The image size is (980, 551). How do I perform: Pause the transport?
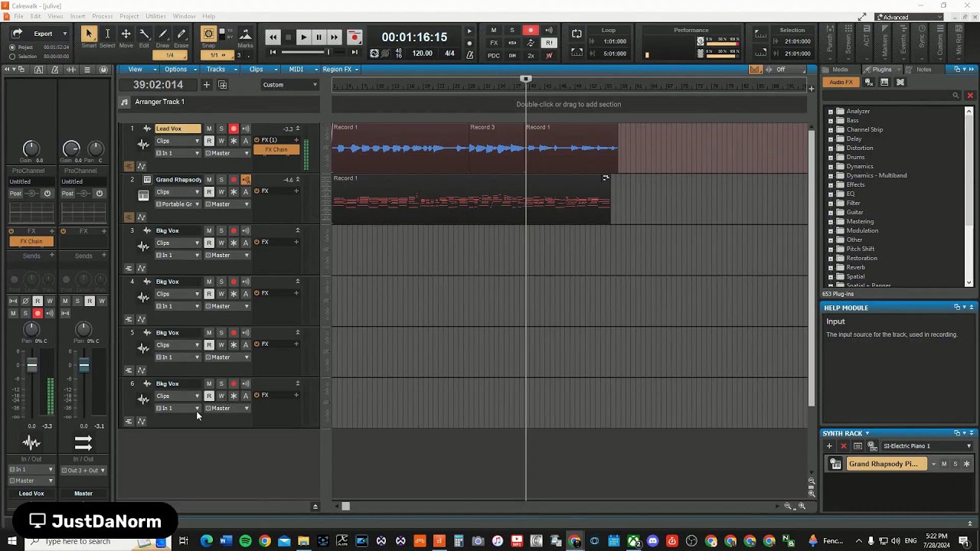318,37
